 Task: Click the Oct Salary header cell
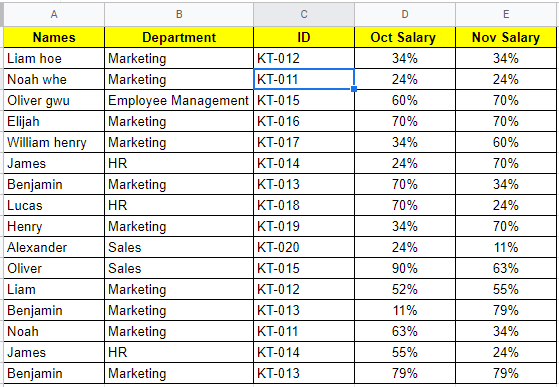405,37
